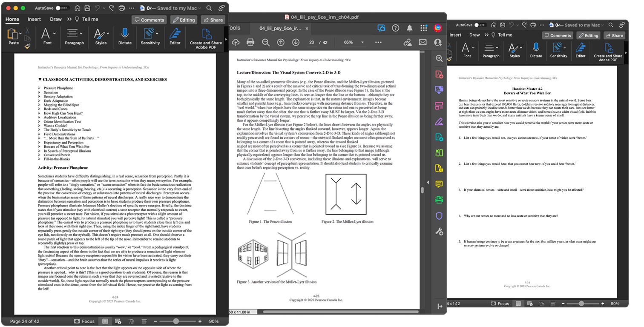Click Format Painter brush in left Word
Viewport: 644px width, 327px height.
tap(27, 46)
